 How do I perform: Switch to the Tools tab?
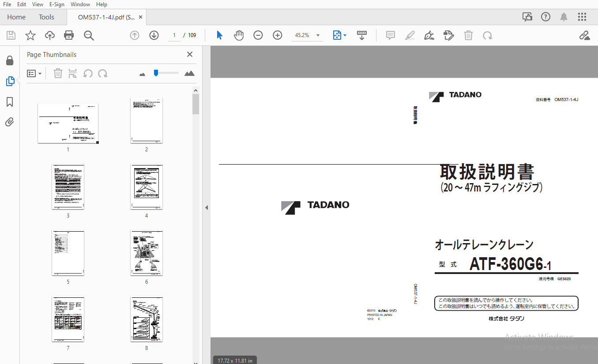click(x=46, y=17)
